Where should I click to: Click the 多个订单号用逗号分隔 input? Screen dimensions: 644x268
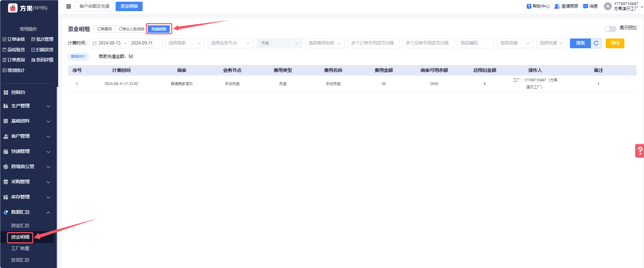coord(374,43)
